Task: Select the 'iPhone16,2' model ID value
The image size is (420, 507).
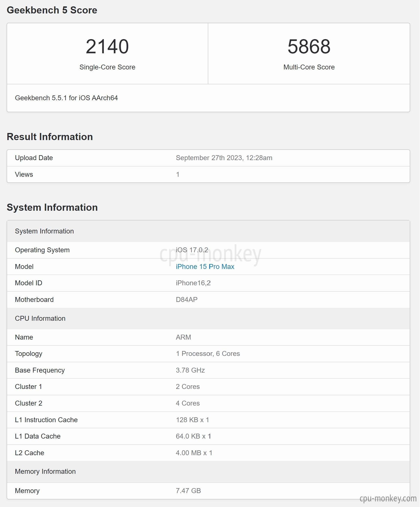Action: pyautogui.click(x=193, y=283)
